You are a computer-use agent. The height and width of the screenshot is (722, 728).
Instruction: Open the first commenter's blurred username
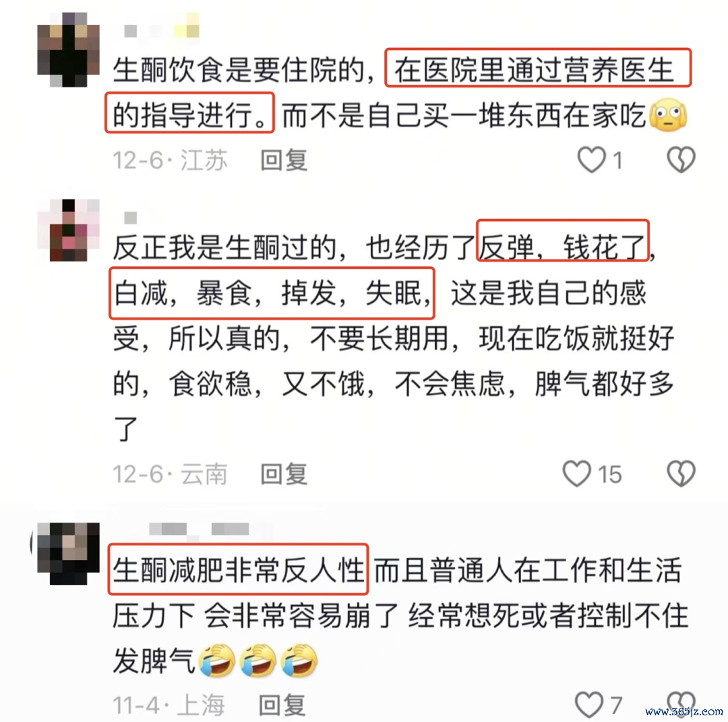point(161,28)
